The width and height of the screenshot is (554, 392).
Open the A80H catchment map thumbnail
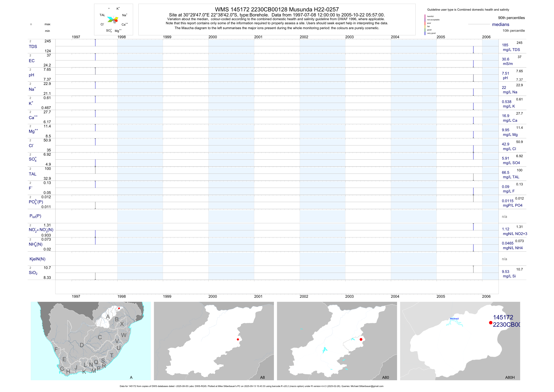point(460,341)
